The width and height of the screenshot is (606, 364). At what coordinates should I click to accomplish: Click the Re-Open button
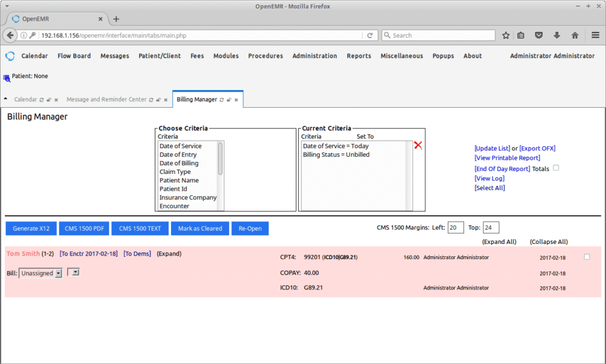point(250,228)
